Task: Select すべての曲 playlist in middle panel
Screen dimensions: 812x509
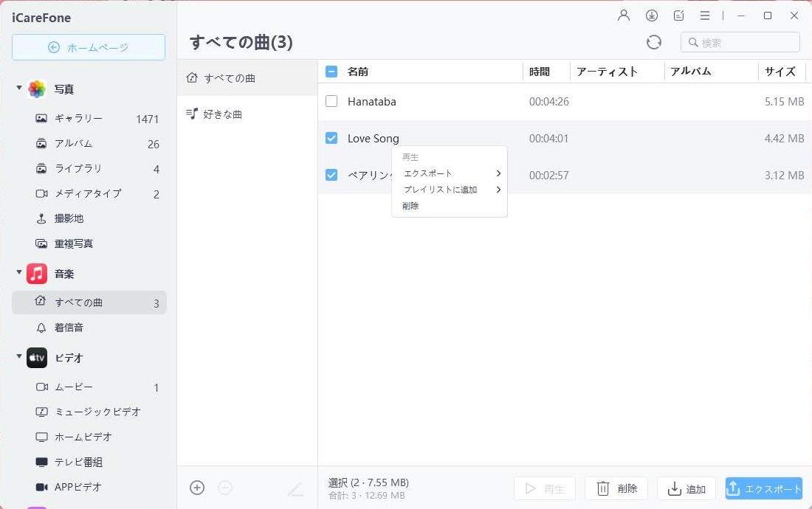Action: click(x=247, y=78)
